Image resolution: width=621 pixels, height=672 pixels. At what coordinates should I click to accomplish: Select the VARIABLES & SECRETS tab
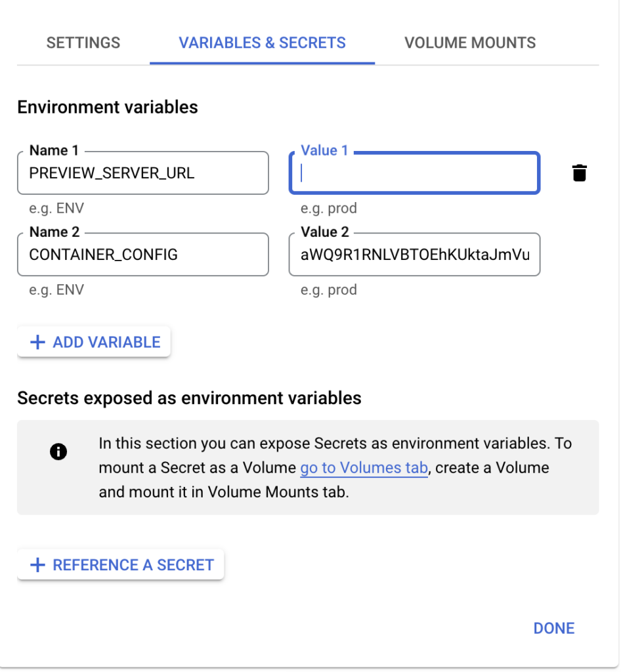(262, 43)
